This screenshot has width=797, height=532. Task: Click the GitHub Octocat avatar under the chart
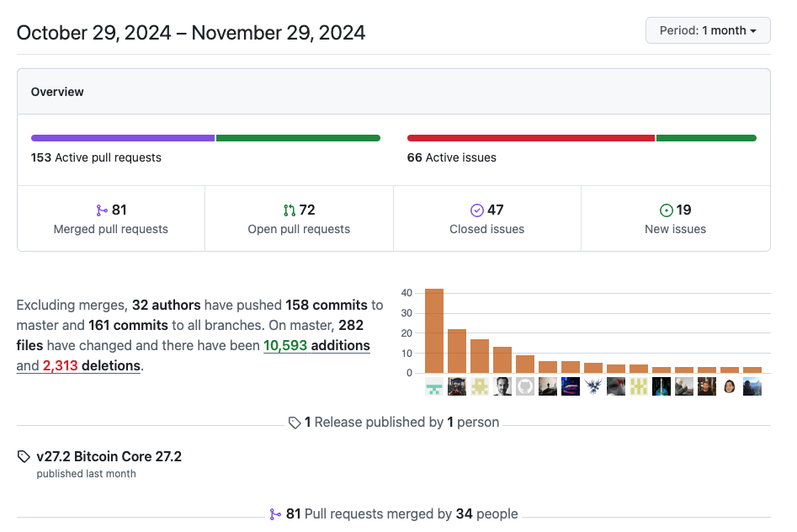tap(525, 386)
